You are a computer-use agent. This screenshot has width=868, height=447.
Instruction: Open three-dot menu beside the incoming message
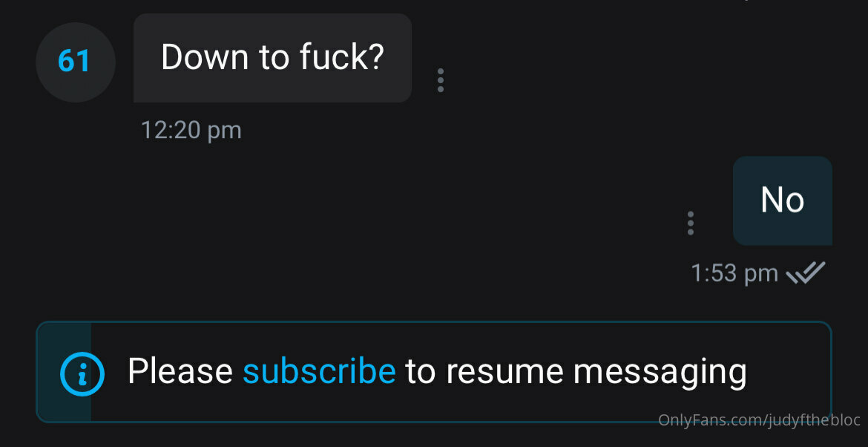pos(440,80)
